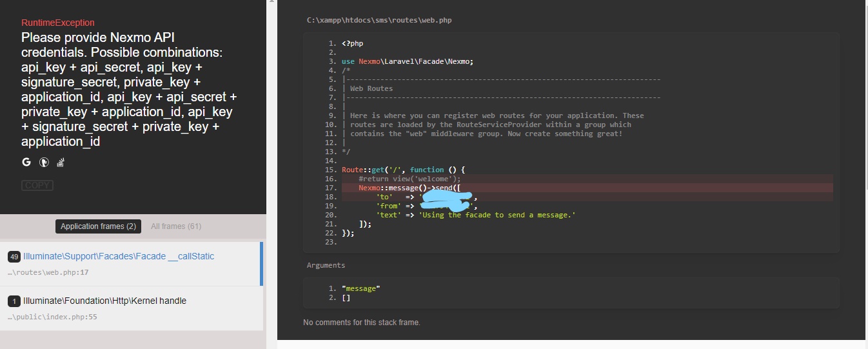Click the "message" argument value

[x=361, y=288]
